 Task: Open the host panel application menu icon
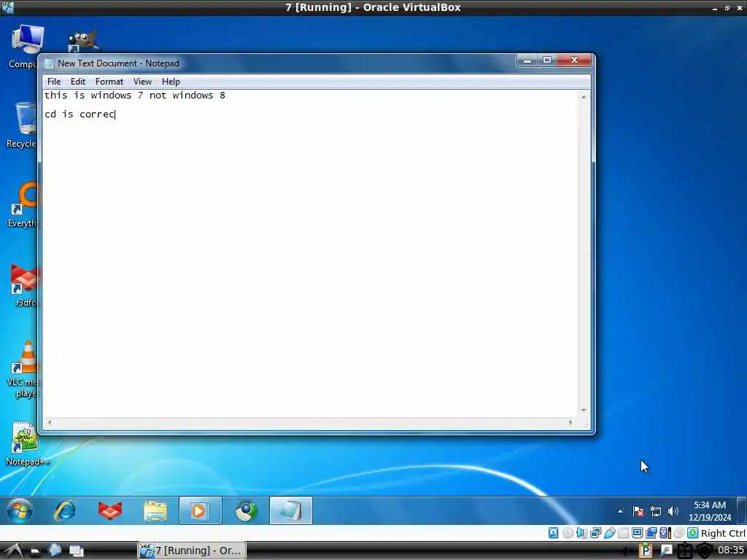[x=12, y=551]
